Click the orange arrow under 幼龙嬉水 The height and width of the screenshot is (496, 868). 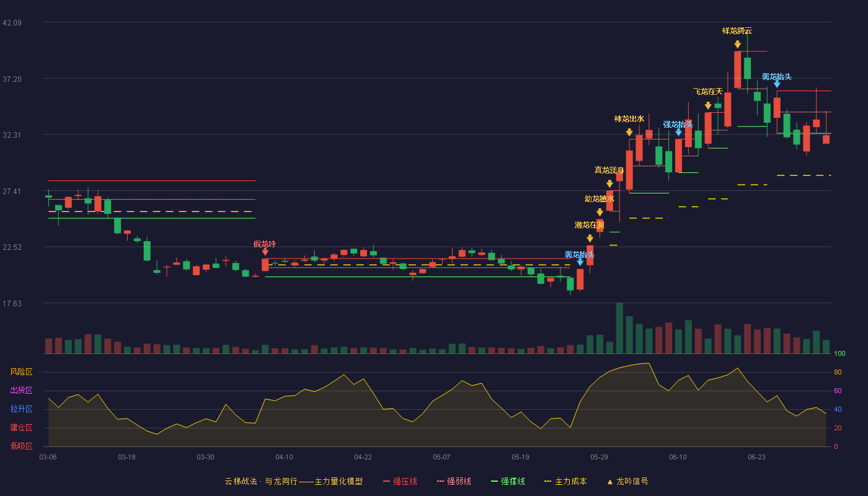[x=600, y=213]
